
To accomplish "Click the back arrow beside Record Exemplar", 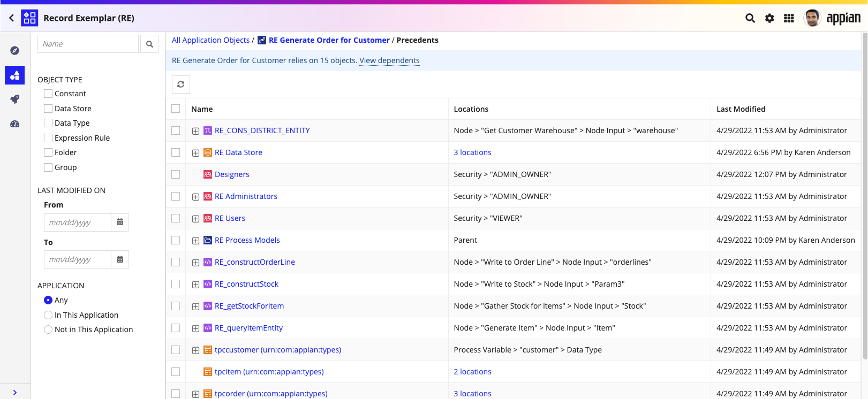I will pos(11,18).
